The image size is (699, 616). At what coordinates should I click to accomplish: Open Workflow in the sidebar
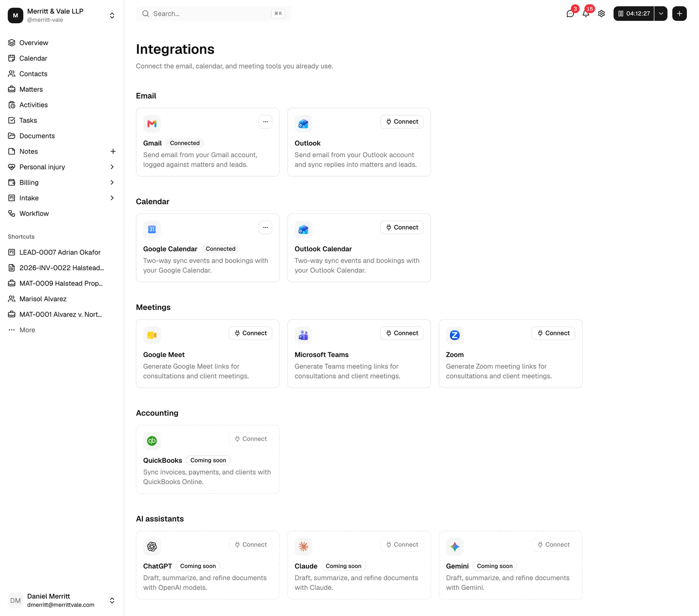tap(62, 213)
